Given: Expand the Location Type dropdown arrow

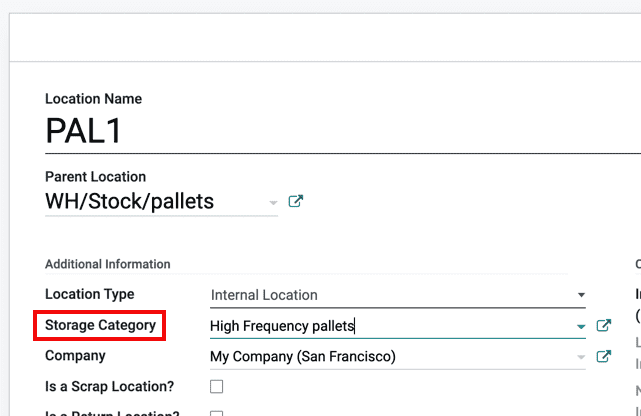Looking at the screenshot, I should (581, 295).
